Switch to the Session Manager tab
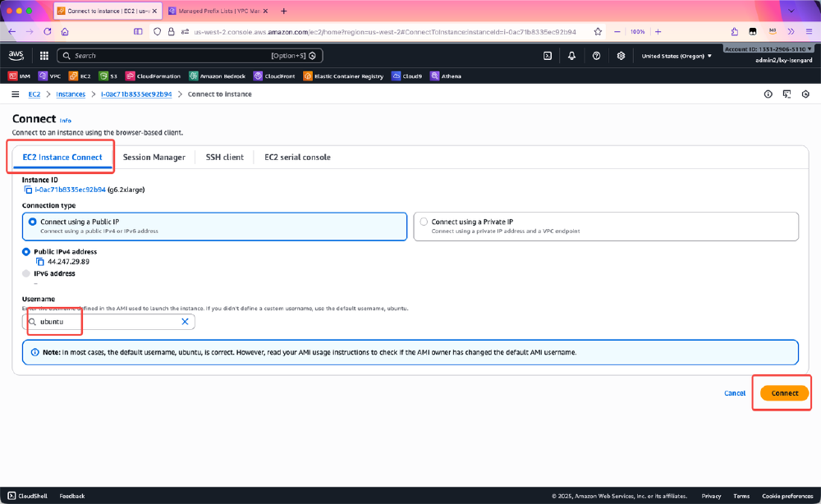 pos(154,157)
